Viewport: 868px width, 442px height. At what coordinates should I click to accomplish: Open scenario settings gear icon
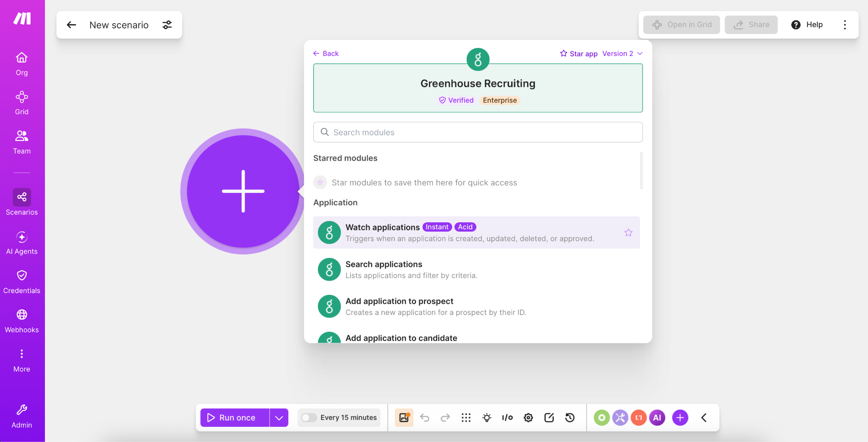click(528, 418)
